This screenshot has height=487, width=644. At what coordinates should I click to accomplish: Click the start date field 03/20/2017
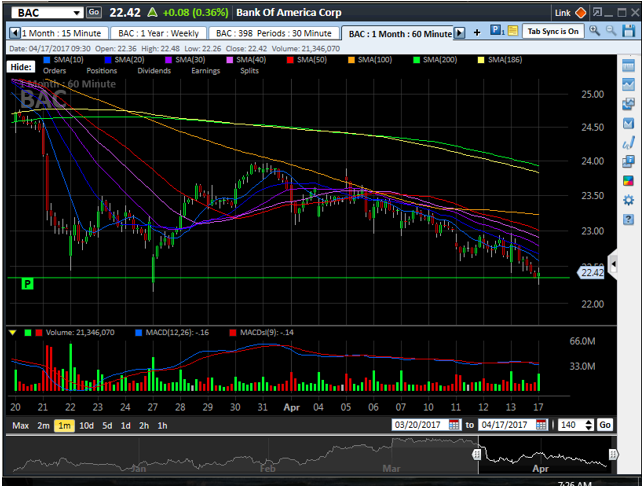pos(418,425)
